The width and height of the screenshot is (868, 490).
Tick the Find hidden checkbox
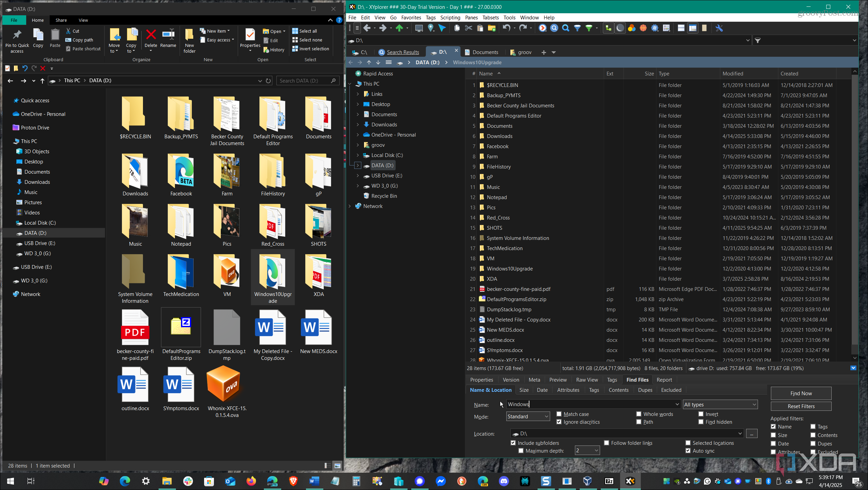point(701,422)
